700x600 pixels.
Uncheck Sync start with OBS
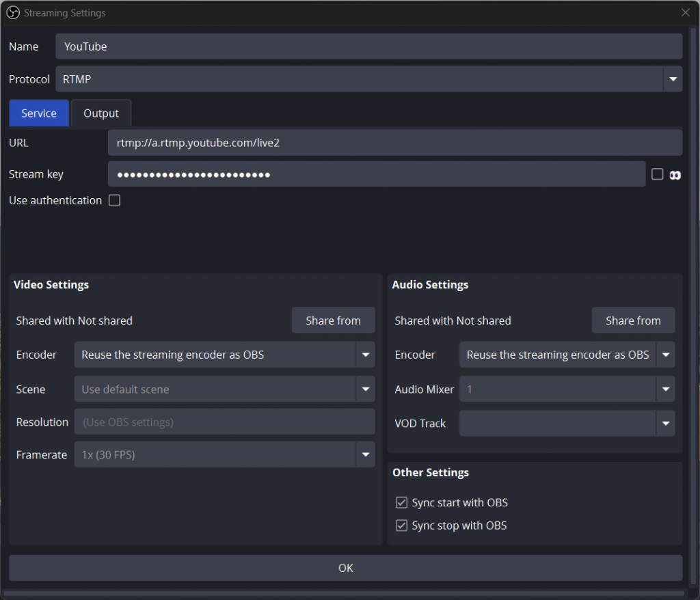tap(402, 503)
